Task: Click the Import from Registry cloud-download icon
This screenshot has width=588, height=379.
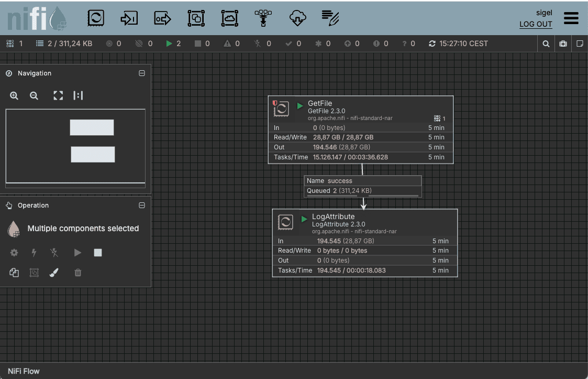Action: (297, 18)
